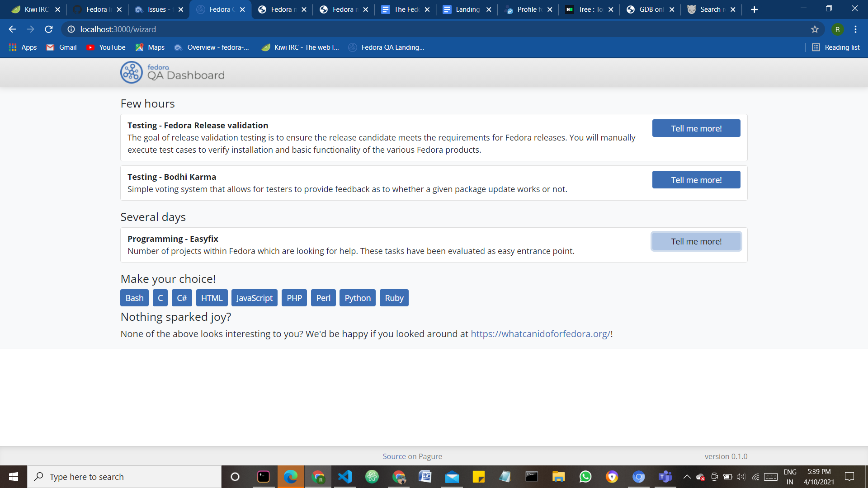The height and width of the screenshot is (488, 868).
Task: Open the Atom editor taskbar icon
Action: pos(372,477)
